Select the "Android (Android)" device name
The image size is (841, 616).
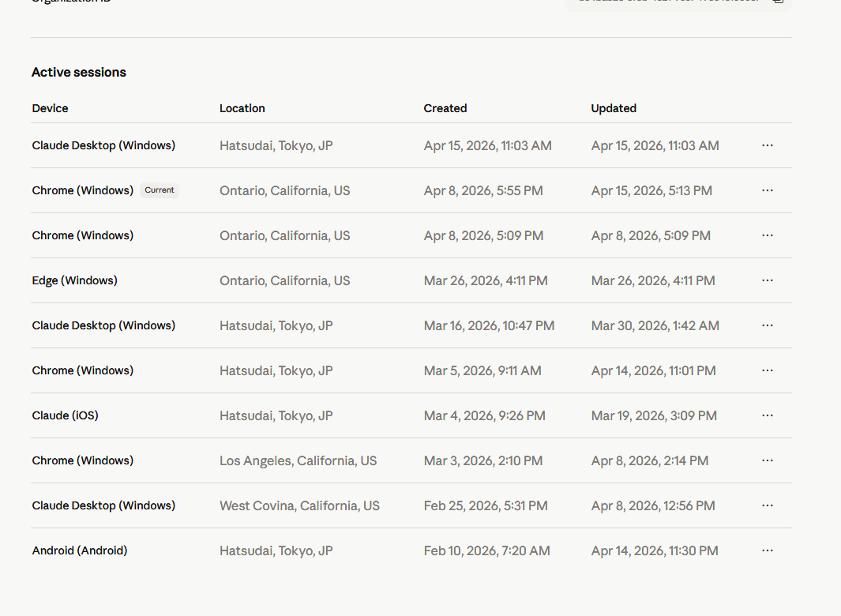80,551
